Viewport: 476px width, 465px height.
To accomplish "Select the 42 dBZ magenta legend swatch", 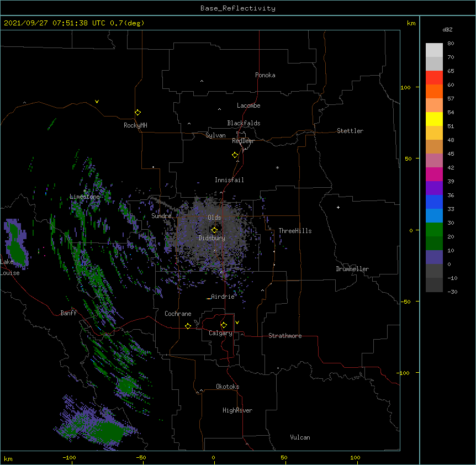I will [x=434, y=174].
